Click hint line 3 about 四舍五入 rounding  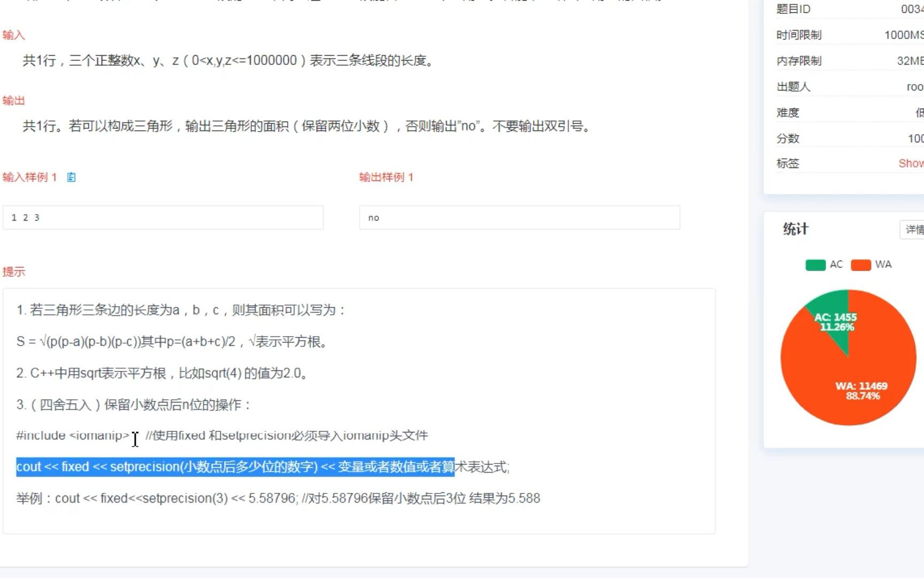point(134,405)
